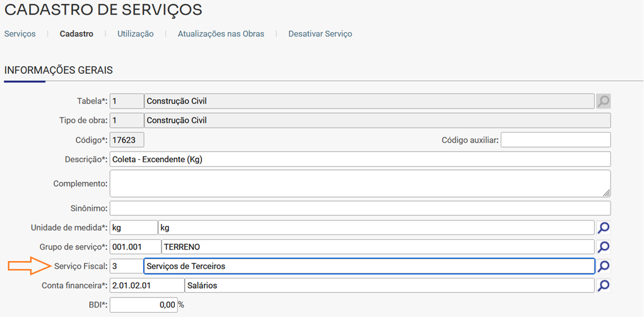Screen dimensions: 644x317
Task: Go to Atualizações nas Obras tab
Action: [221, 34]
